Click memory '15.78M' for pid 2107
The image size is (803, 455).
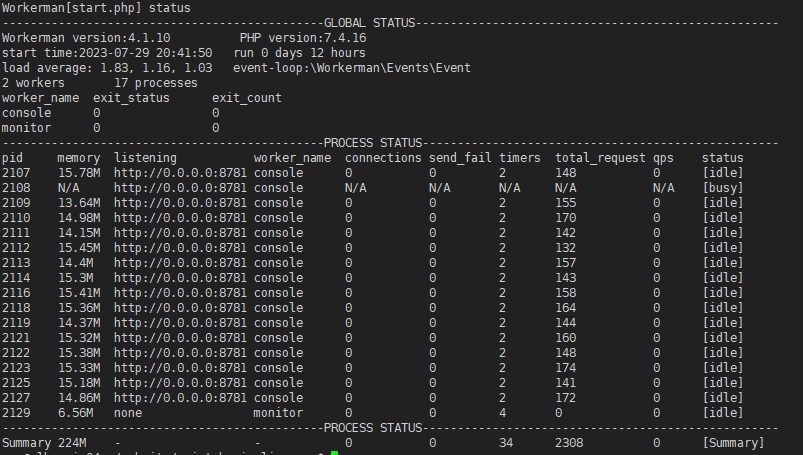click(x=79, y=173)
